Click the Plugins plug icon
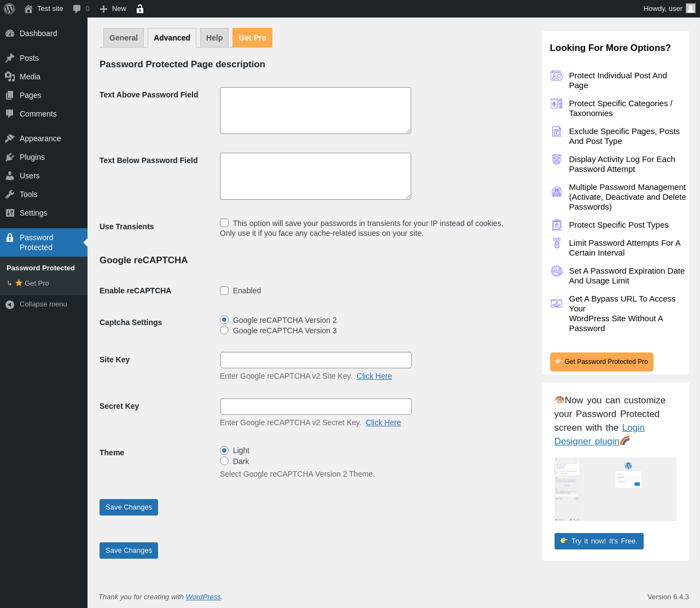The height and width of the screenshot is (608, 700). [10, 157]
